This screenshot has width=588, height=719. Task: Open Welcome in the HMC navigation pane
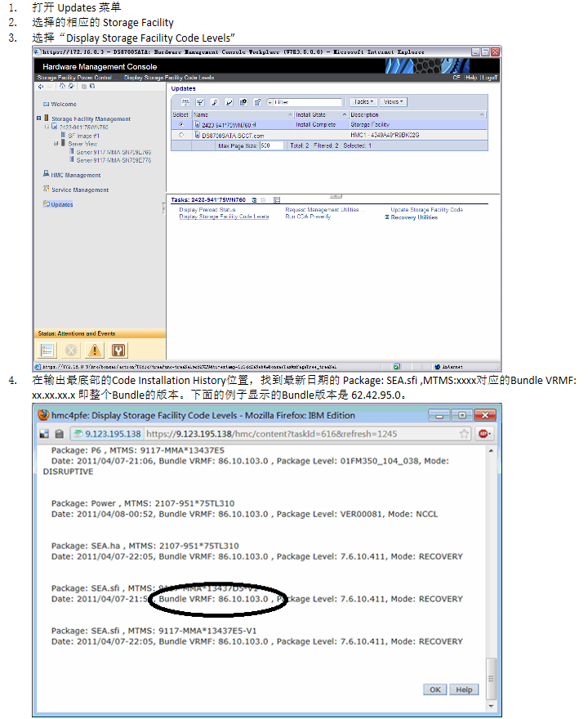click(64, 104)
